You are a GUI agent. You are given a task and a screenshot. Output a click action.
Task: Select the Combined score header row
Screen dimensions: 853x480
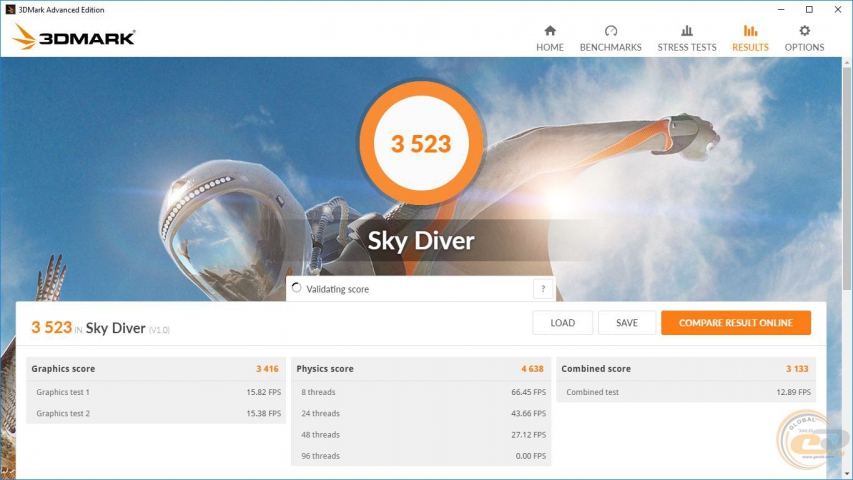coord(686,369)
